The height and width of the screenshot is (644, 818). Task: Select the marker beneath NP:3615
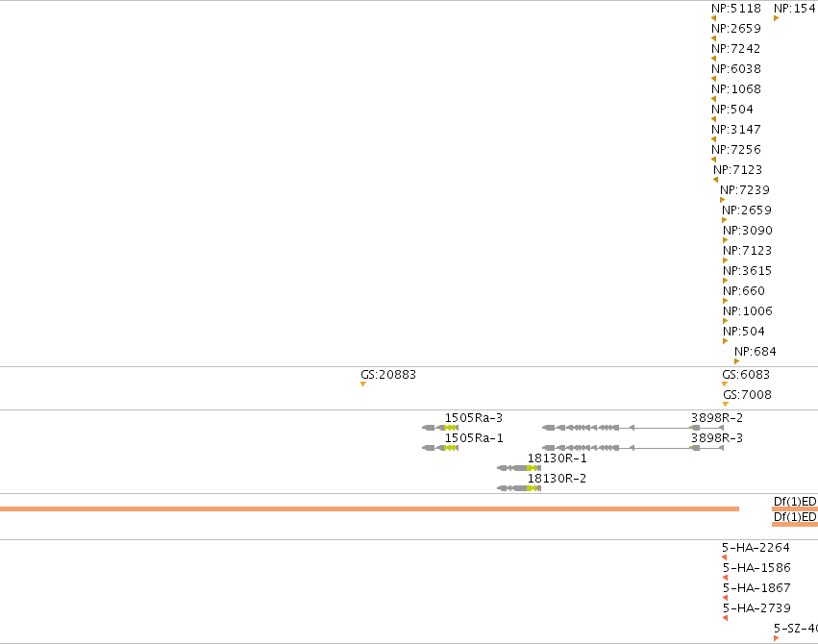[x=725, y=281]
